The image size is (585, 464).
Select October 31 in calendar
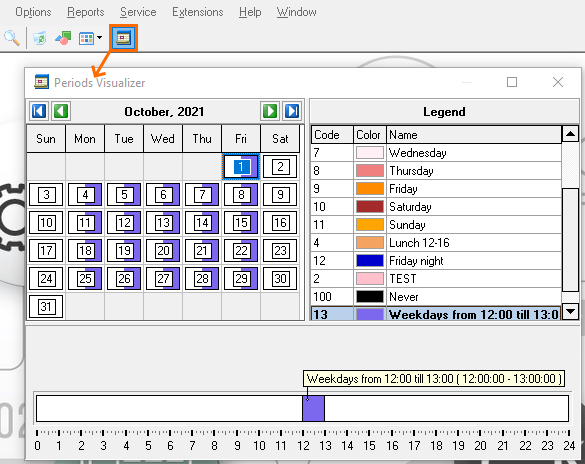coord(46,307)
